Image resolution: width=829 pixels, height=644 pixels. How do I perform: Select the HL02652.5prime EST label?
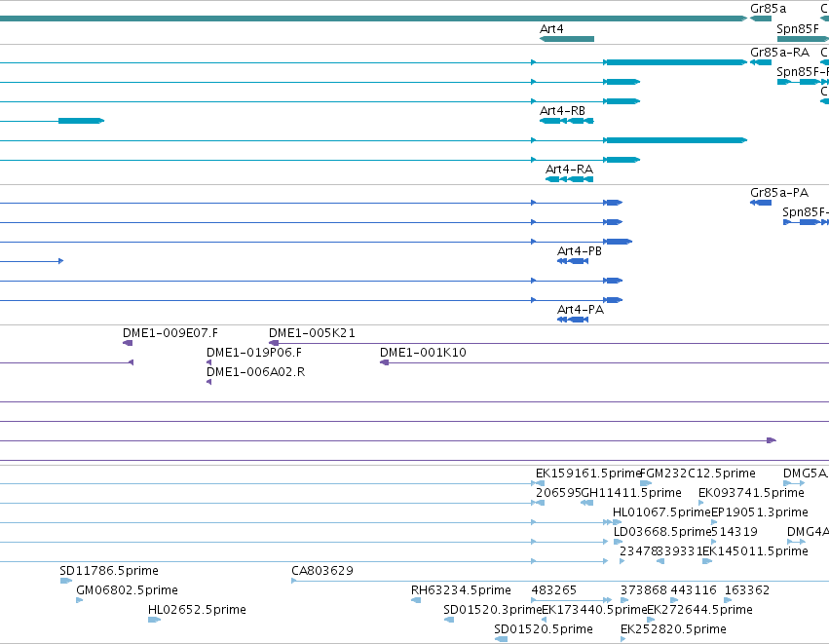click(197, 610)
